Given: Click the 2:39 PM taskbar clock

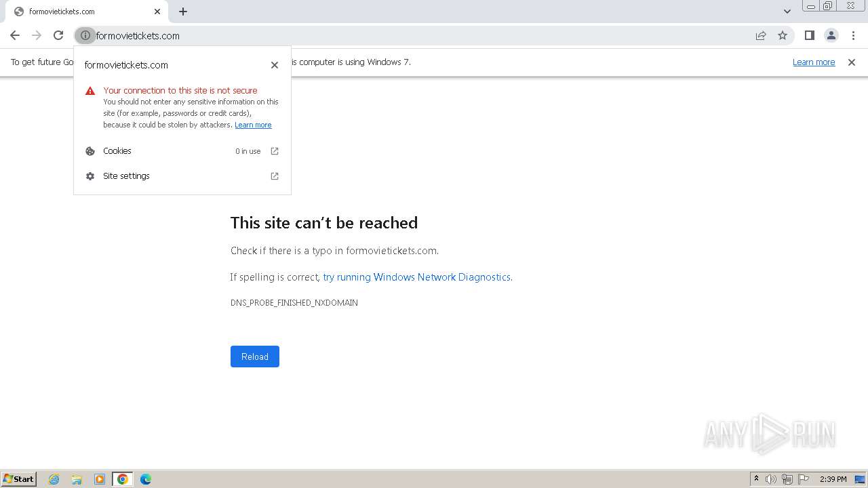Looking at the screenshot, I should click(833, 479).
